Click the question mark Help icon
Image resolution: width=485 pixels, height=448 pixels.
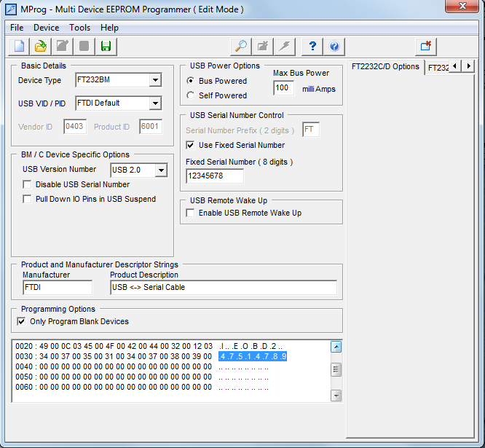point(312,47)
